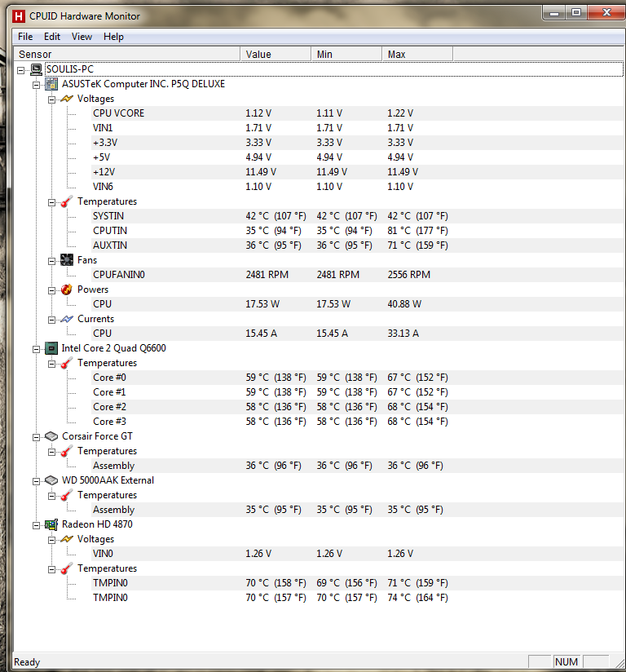The height and width of the screenshot is (672, 626).
Task: Click the 33.13 A max current value
Action: [403, 334]
